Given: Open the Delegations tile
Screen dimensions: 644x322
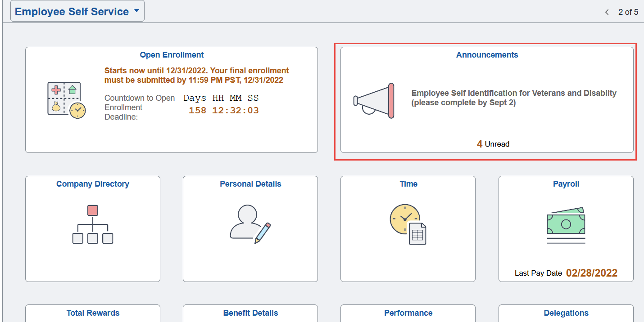Looking at the screenshot, I should coord(566,313).
